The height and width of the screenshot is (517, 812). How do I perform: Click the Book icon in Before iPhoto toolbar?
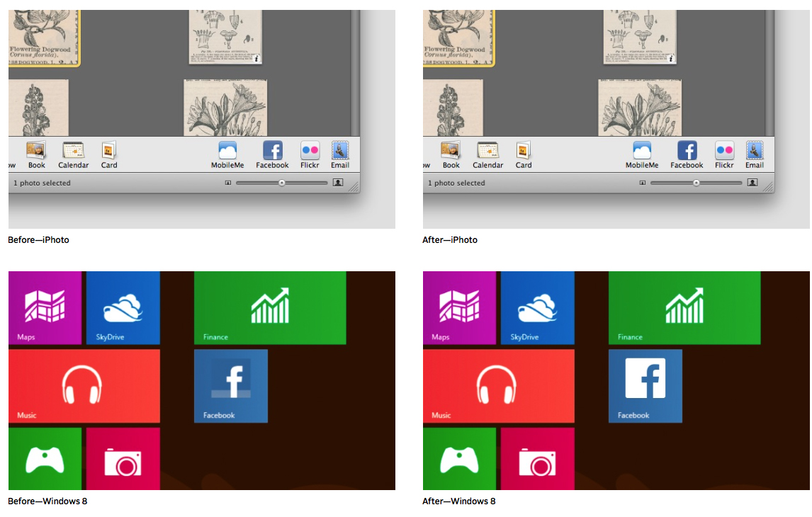tap(36, 151)
